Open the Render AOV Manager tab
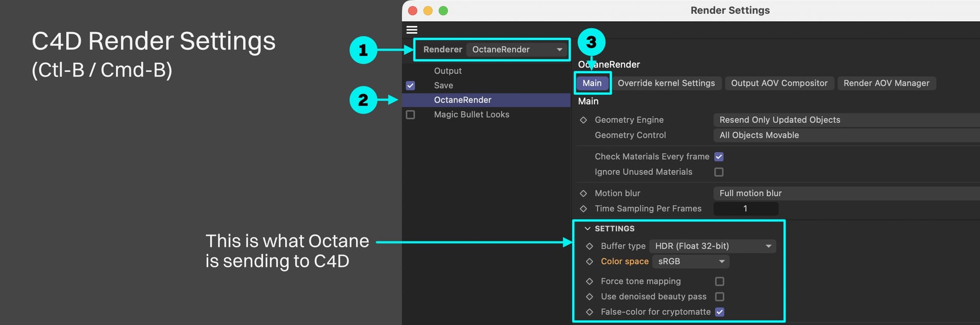The height and width of the screenshot is (325, 980). 886,83
